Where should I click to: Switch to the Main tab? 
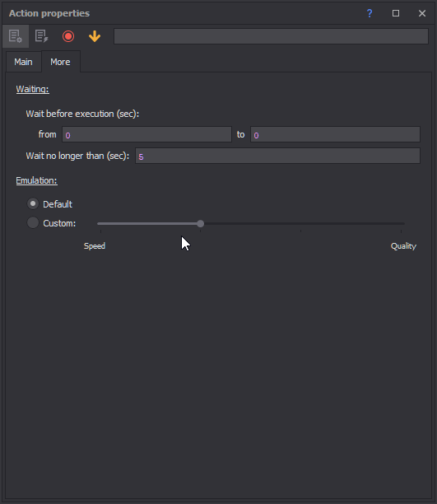pyautogui.click(x=24, y=62)
